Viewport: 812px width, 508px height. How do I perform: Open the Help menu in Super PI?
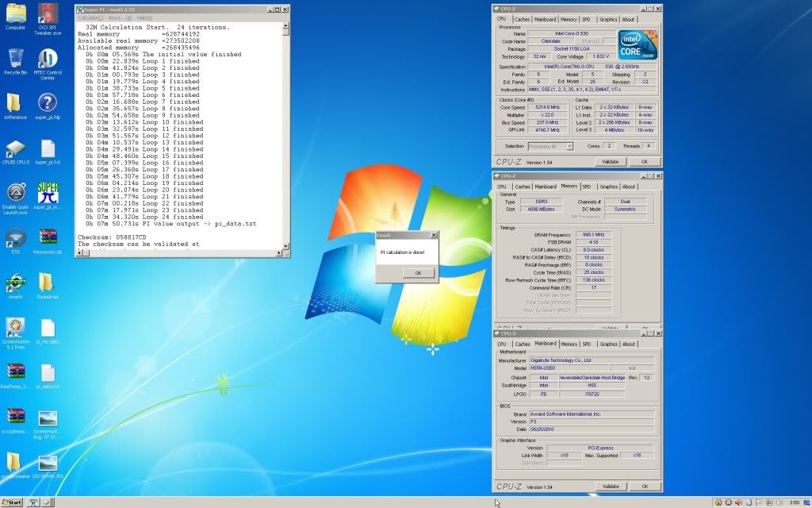144,17
